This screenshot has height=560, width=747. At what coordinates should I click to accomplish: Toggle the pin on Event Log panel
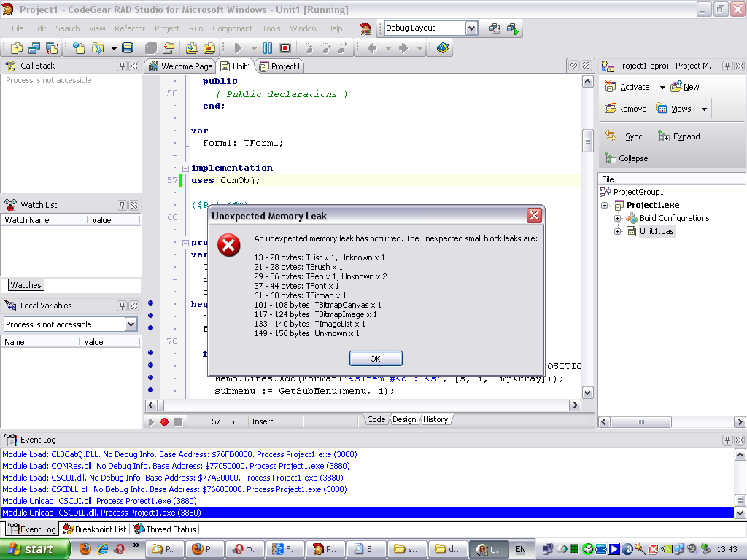pos(727,440)
